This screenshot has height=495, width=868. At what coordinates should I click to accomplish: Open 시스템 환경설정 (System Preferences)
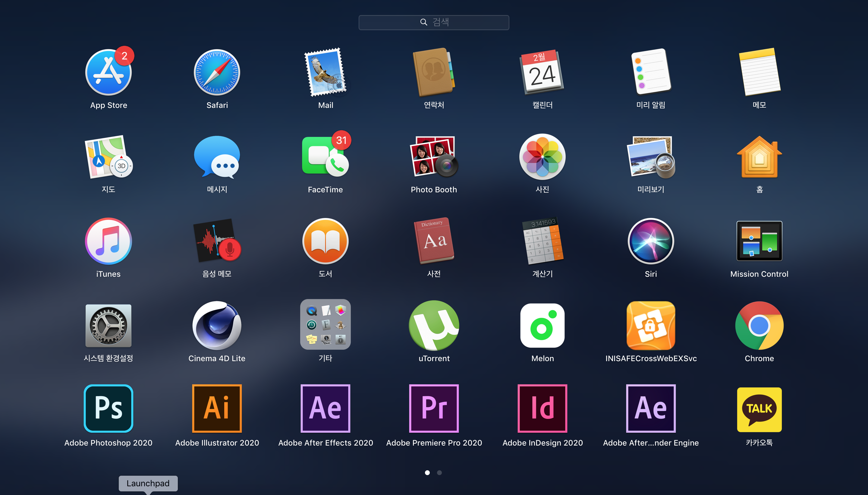(x=108, y=326)
